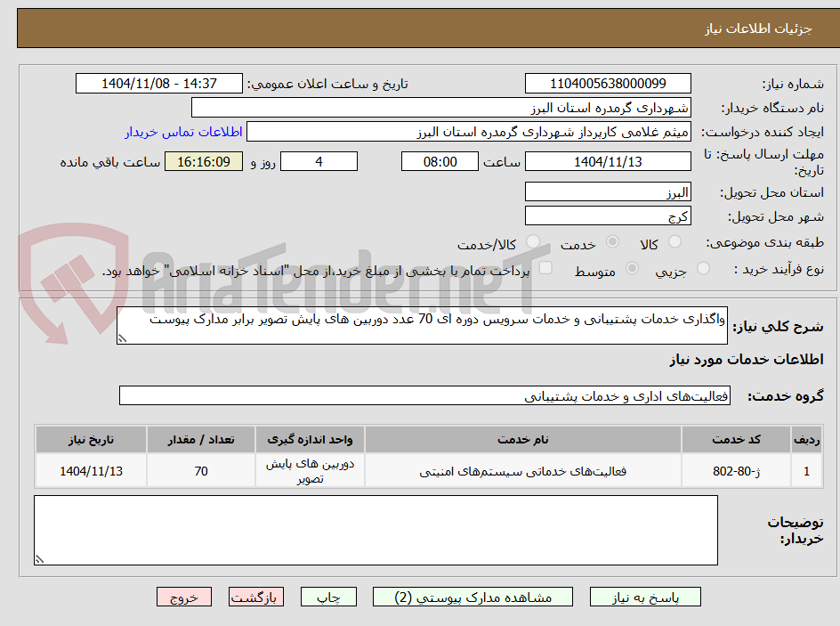Click the خروج exit button
This screenshot has width=840, height=626.
(184, 597)
